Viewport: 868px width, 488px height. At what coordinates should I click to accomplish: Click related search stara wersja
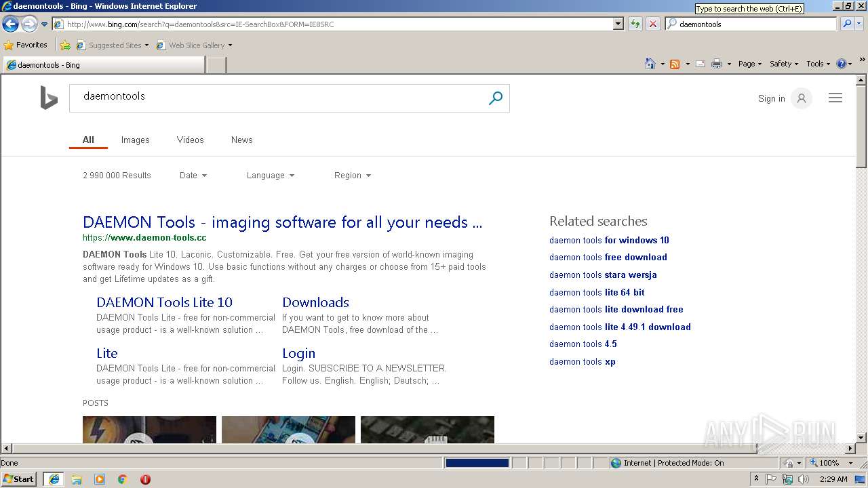tap(603, 274)
